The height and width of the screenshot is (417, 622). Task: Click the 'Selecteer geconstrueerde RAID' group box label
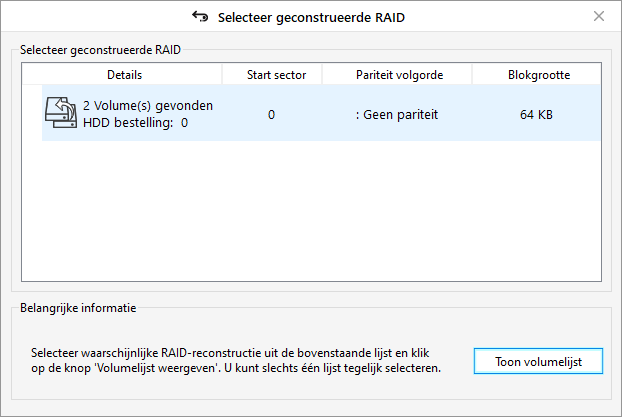[100, 50]
